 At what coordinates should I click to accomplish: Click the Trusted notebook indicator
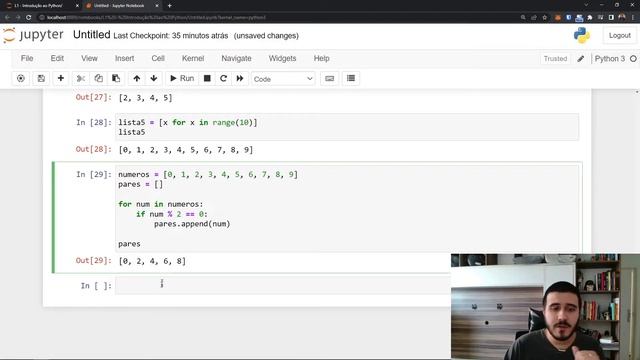[x=555, y=59]
